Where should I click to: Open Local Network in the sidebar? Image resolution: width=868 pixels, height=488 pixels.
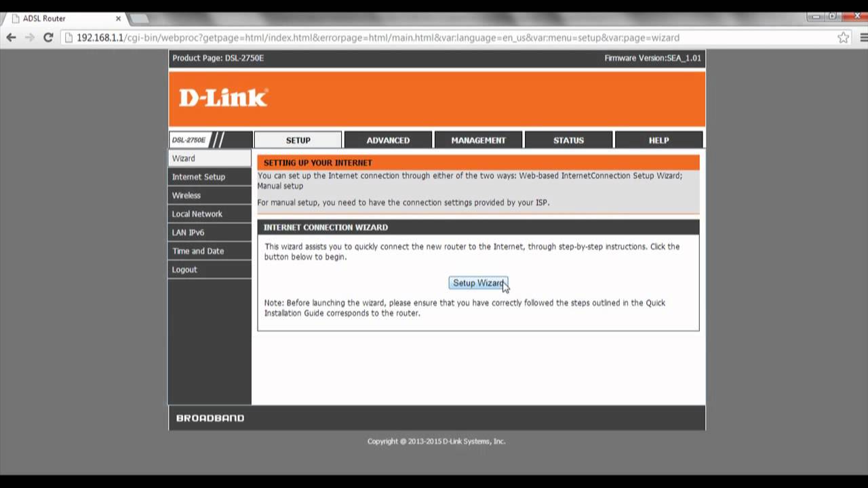(x=210, y=213)
